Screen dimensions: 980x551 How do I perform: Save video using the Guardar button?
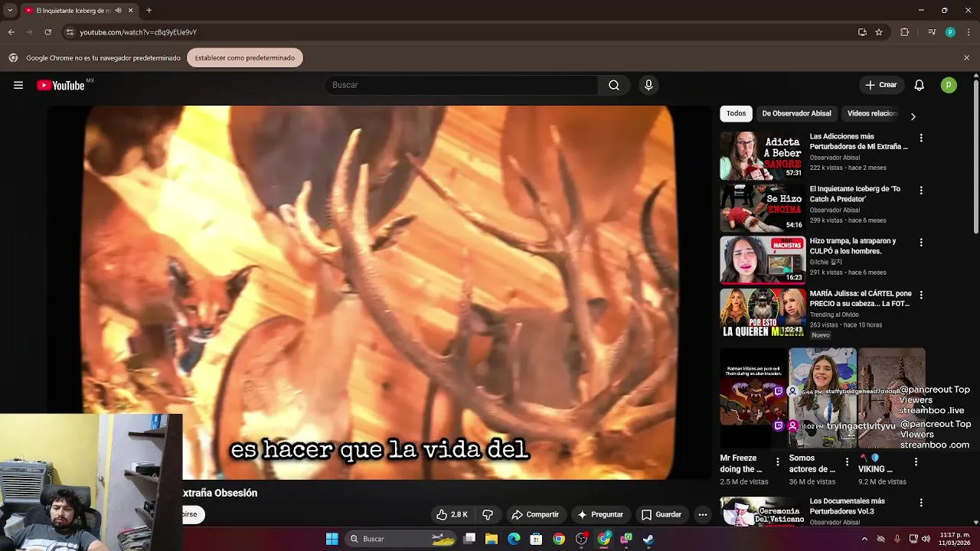661,514
